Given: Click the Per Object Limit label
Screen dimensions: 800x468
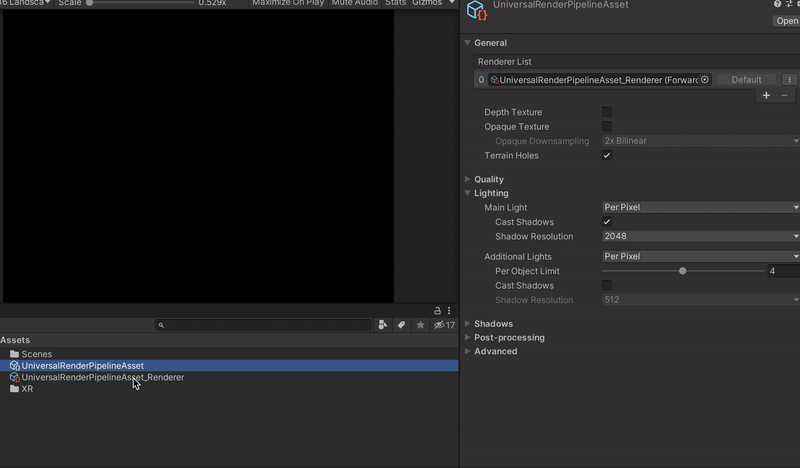Looking at the screenshot, I should tap(527, 271).
